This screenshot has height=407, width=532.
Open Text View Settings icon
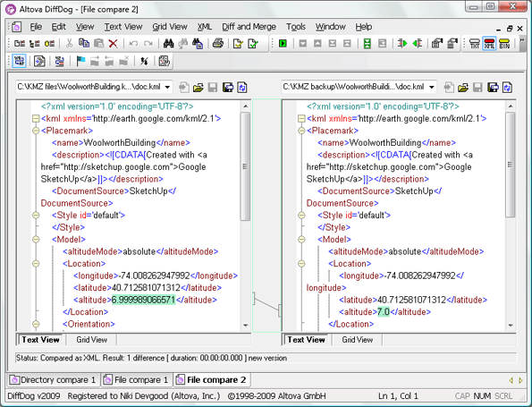click(164, 61)
